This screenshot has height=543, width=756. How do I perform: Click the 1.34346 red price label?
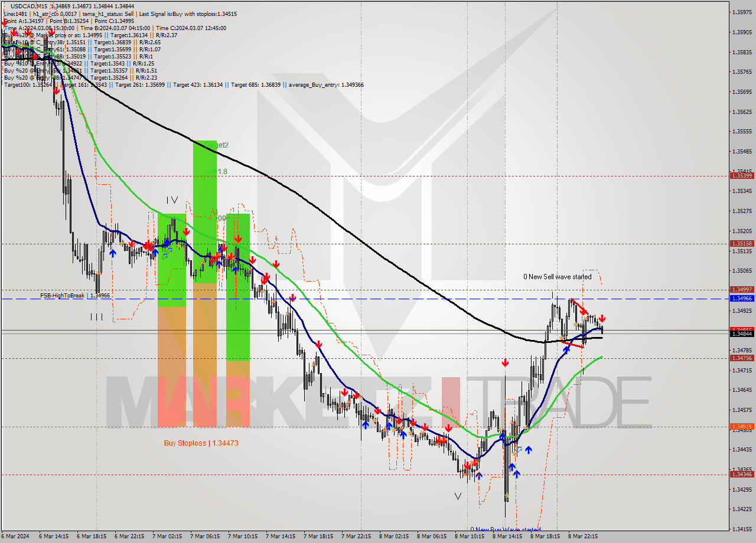point(742,474)
